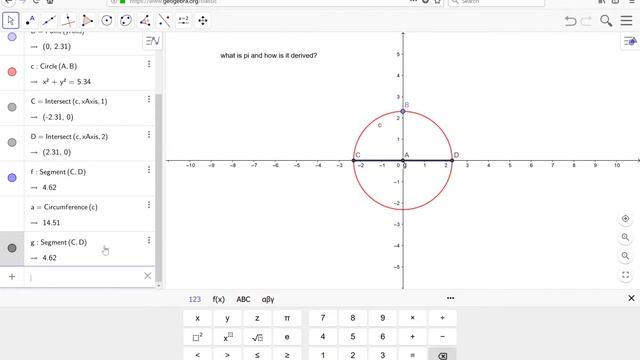
Task: Close the on-screen keyboard
Action: tap(631, 298)
